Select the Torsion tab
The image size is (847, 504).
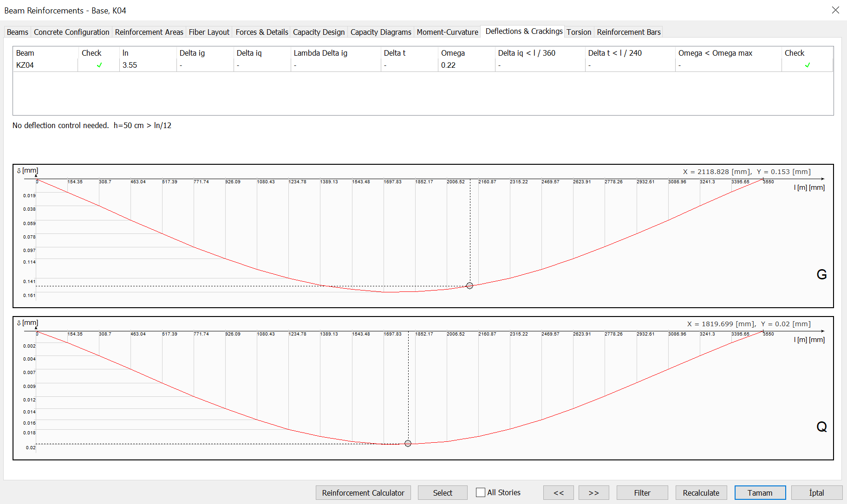pyautogui.click(x=579, y=32)
